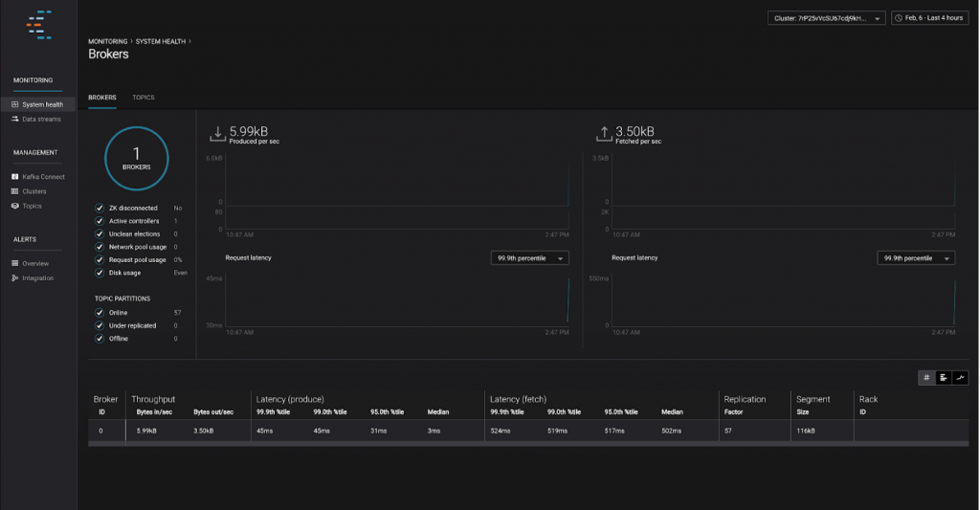Go to Kafka Connect management
Viewport: 980px width, 510px height.
(x=43, y=177)
